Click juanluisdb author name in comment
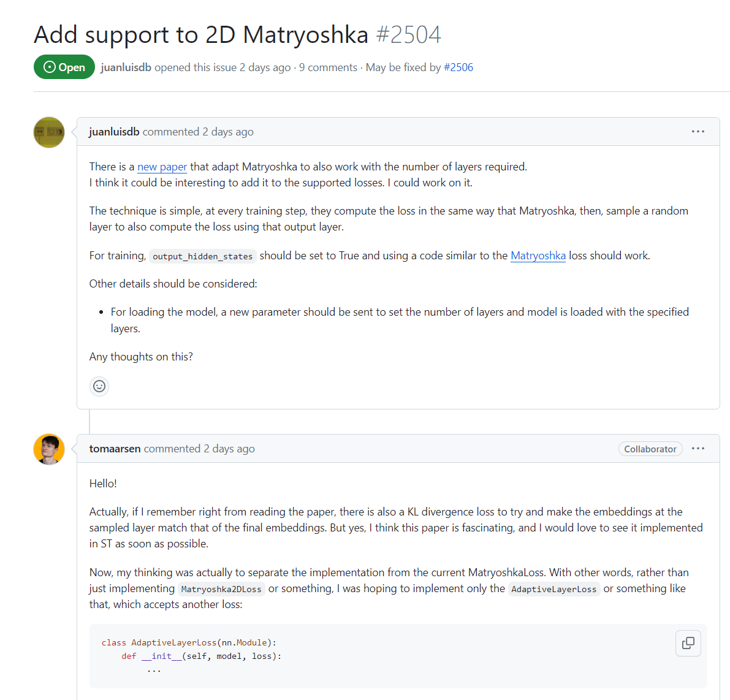730x700 pixels. point(114,132)
